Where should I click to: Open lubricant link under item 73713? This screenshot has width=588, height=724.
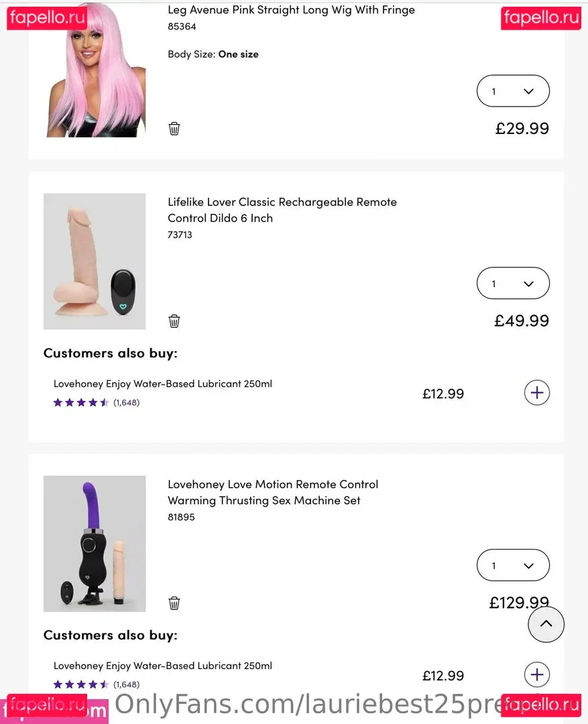pyautogui.click(x=163, y=384)
